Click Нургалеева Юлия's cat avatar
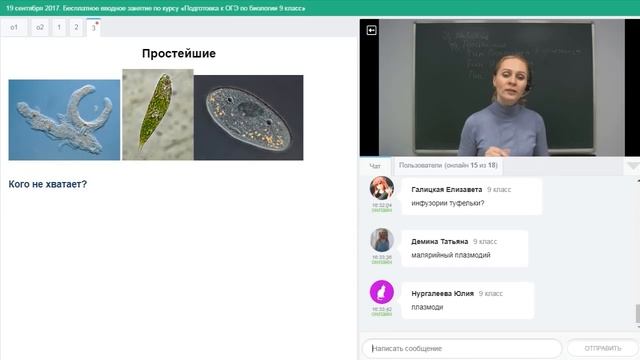This screenshot has width=640, height=360. (x=382, y=292)
